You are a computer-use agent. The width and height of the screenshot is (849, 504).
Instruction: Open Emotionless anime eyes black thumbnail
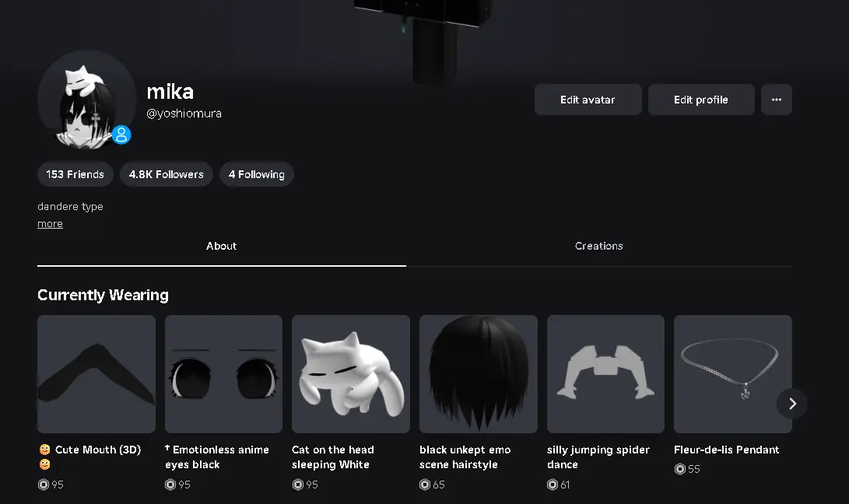coord(223,374)
